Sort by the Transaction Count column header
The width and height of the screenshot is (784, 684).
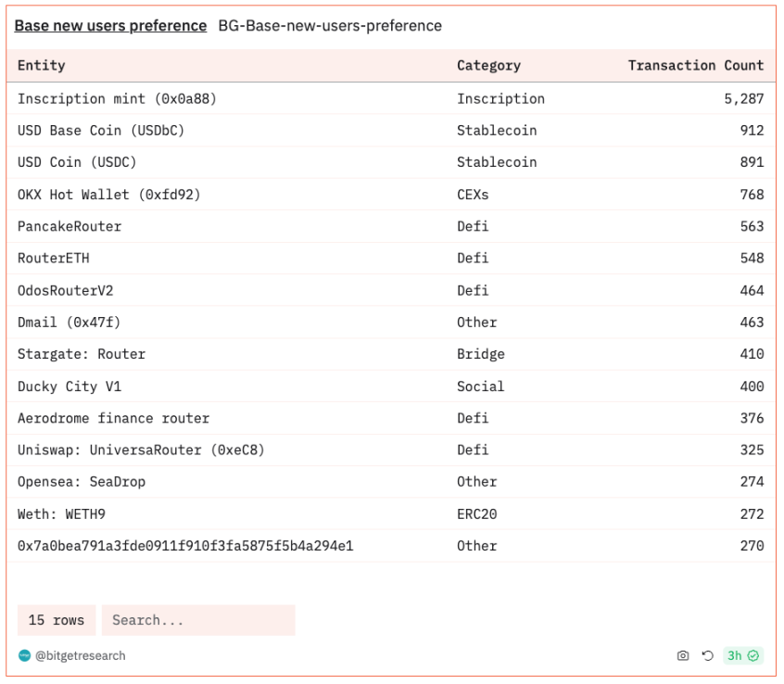pos(695,66)
